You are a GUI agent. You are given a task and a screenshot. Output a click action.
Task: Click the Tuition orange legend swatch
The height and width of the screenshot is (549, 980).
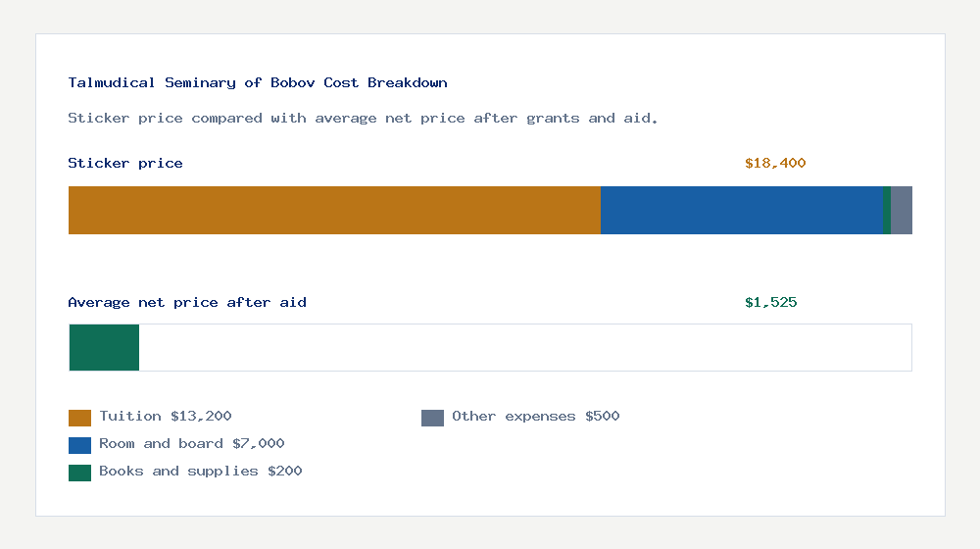79,418
